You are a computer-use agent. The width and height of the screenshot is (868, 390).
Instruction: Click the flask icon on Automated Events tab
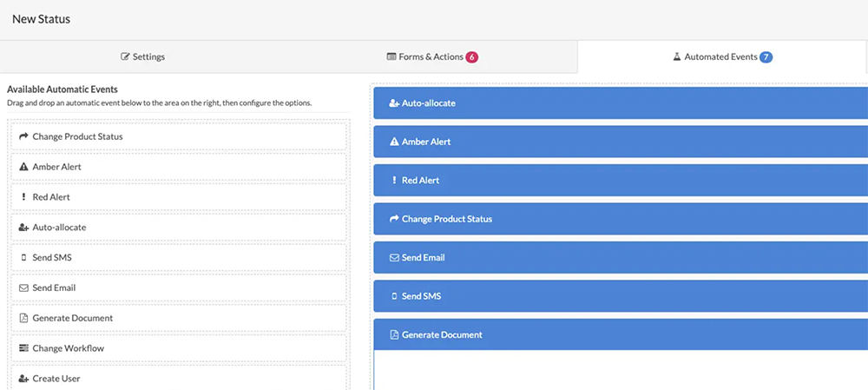point(676,56)
